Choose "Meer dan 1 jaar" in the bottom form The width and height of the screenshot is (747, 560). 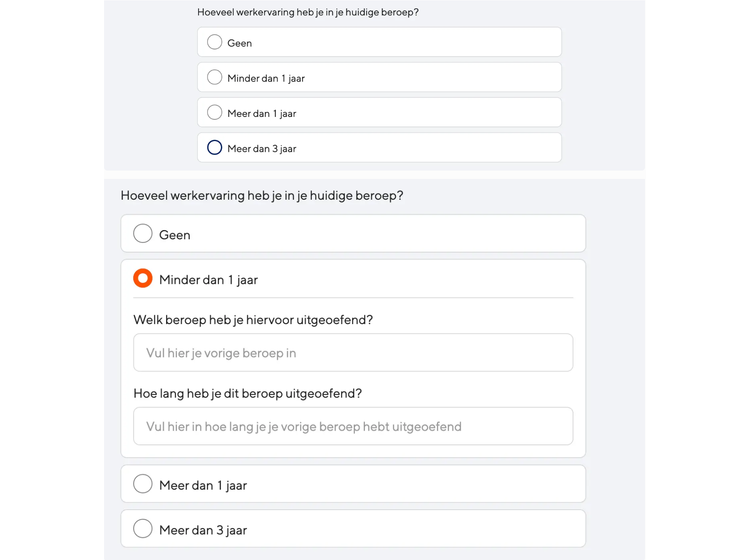(x=142, y=484)
